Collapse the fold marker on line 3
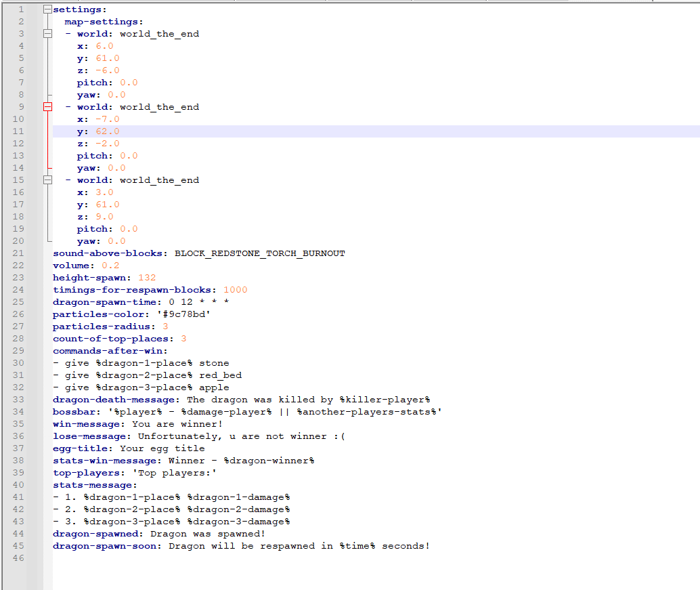The height and width of the screenshot is (590, 700). click(47, 34)
